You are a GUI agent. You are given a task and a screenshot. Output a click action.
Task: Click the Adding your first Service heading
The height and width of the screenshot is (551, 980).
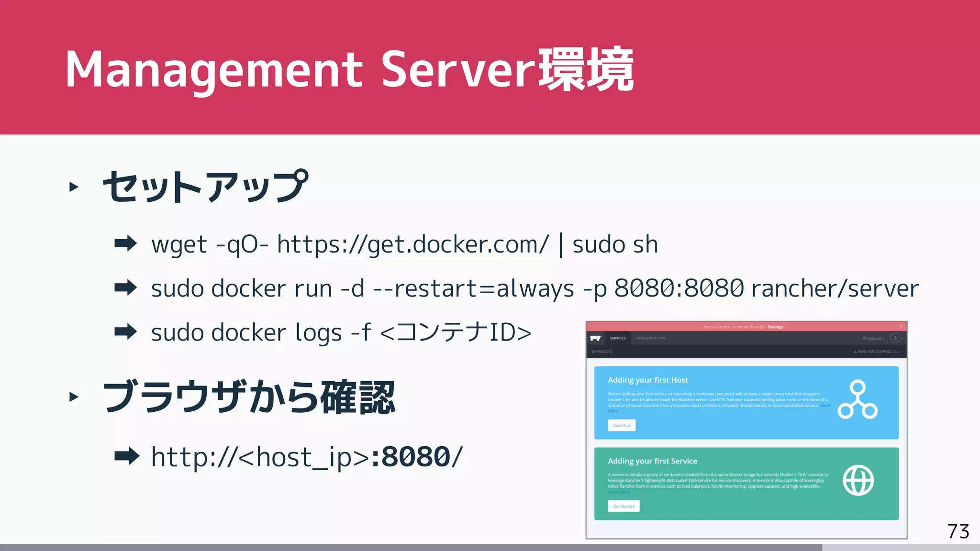coord(652,461)
